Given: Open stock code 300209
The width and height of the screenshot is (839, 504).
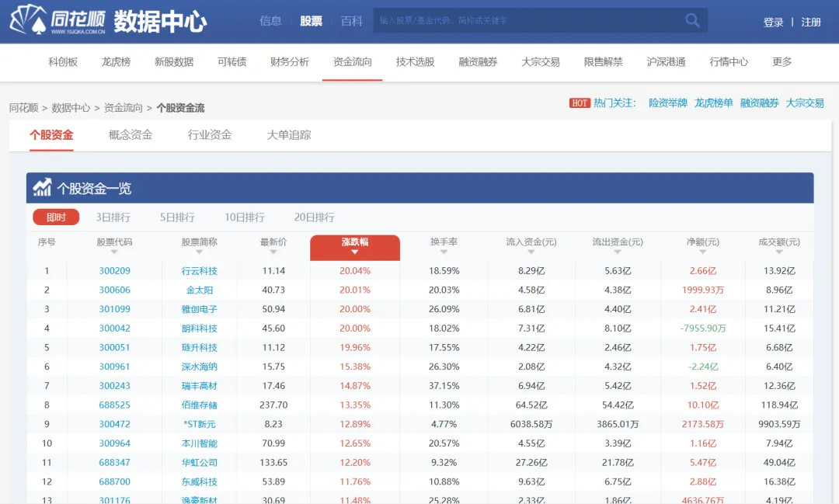Looking at the screenshot, I should coord(114,271).
